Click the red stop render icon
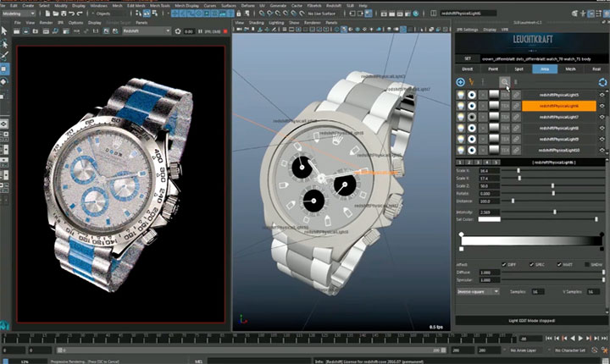 pos(225,31)
